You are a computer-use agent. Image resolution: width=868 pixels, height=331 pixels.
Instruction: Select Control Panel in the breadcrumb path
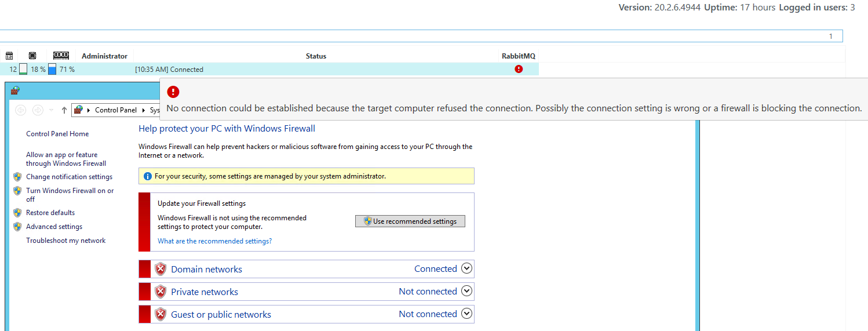116,110
